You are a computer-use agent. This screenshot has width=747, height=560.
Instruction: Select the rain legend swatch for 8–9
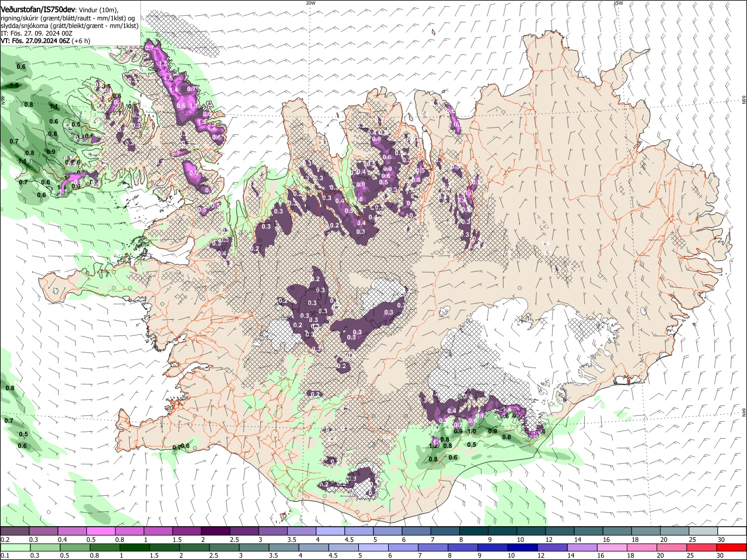tap(463, 548)
